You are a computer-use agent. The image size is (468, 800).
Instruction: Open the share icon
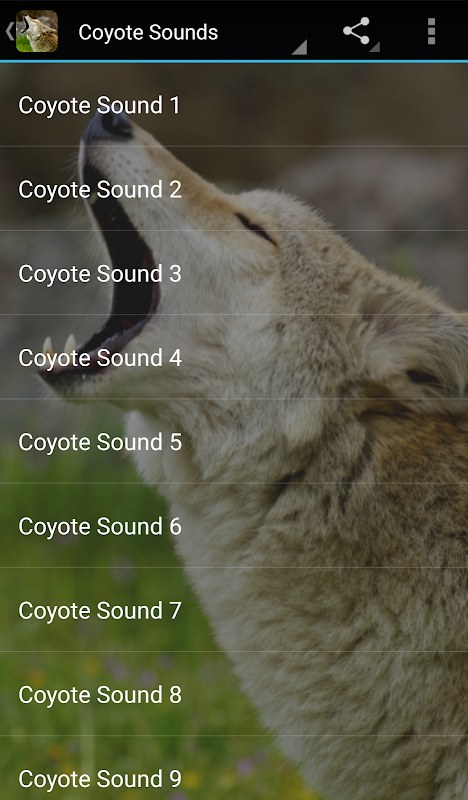356,31
